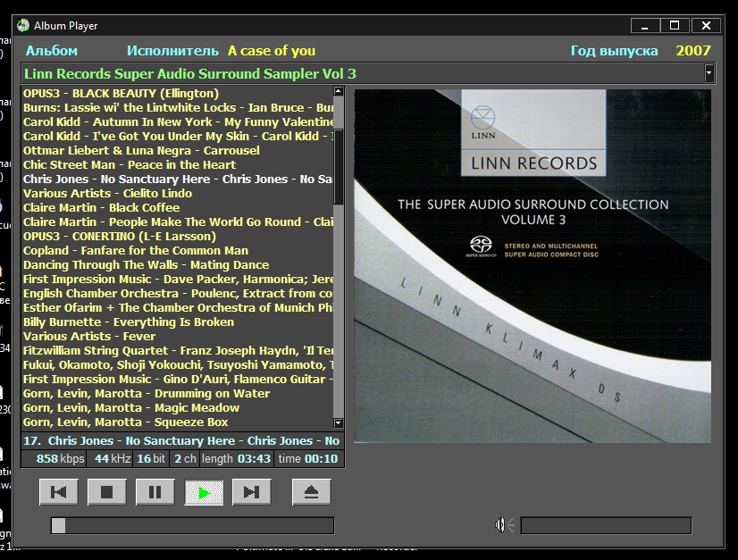
Task: Open the album selection dropdown arrow
Action: point(709,73)
